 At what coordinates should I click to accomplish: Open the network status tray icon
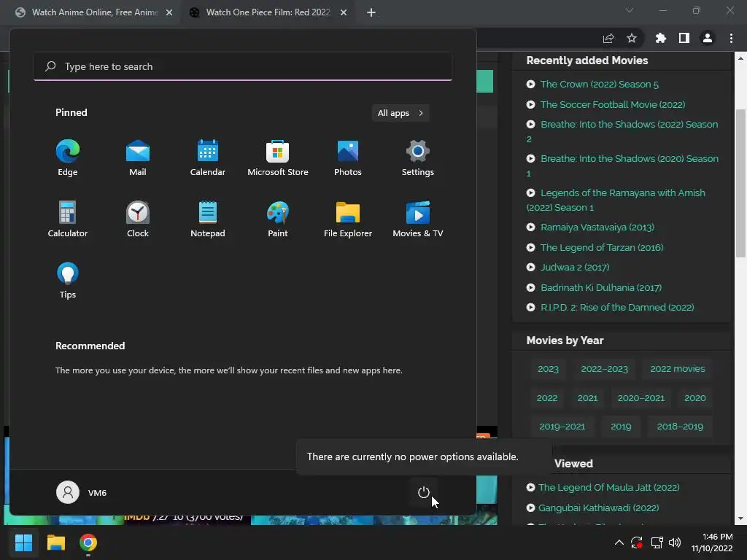pos(657,542)
